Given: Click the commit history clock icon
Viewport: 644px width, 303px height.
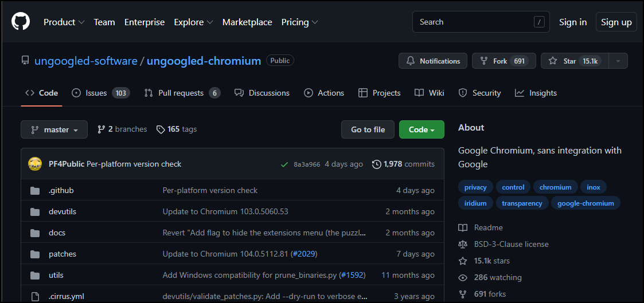Looking at the screenshot, I should click(376, 164).
